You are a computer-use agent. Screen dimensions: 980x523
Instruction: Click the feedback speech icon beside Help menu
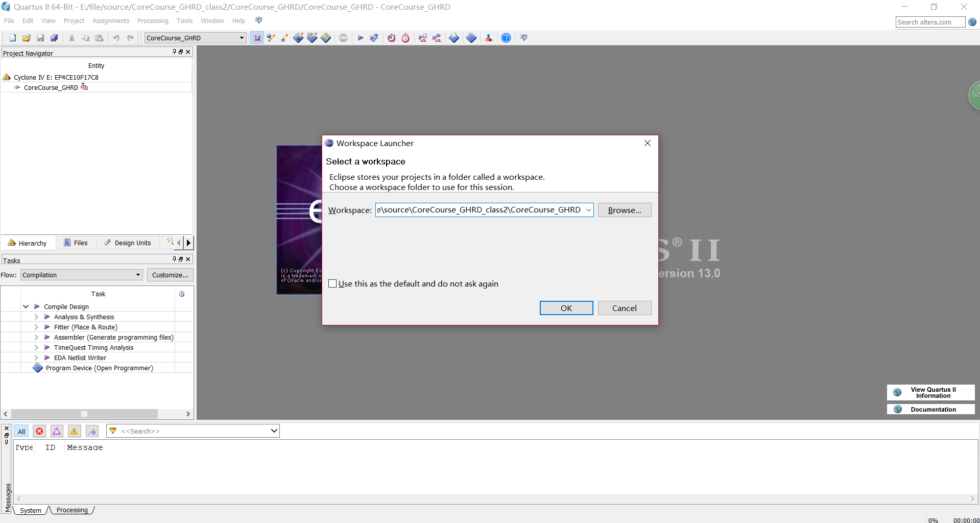point(258,20)
